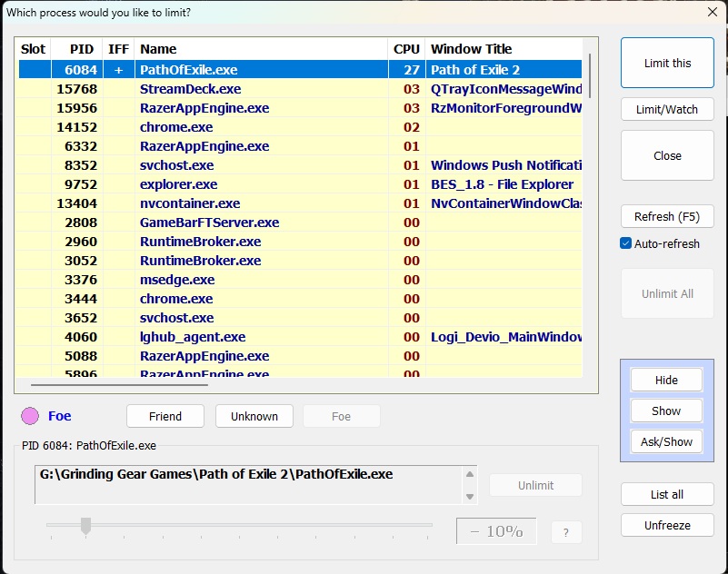The image size is (728, 574).
Task: Close the dialog with the X
Action: (x=713, y=12)
